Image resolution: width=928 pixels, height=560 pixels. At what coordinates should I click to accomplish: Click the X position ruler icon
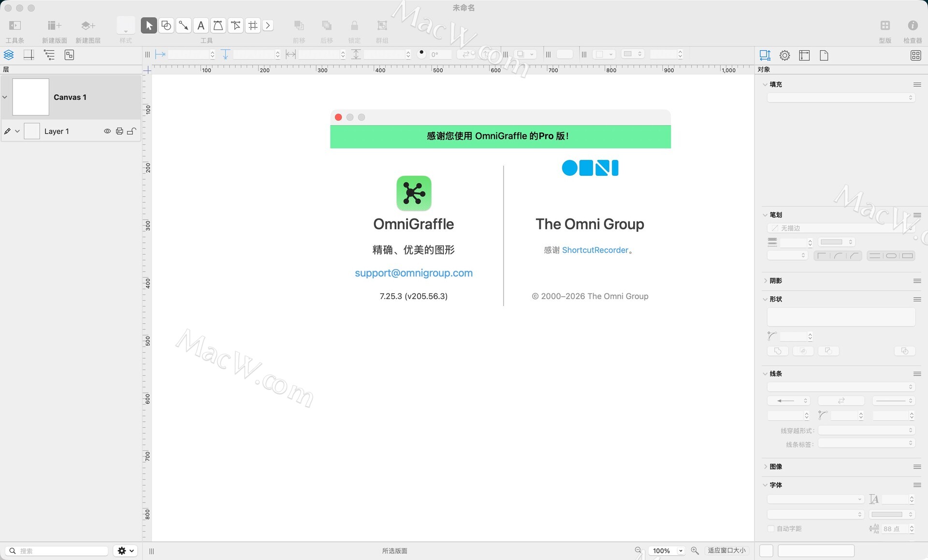tap(160, 55)
